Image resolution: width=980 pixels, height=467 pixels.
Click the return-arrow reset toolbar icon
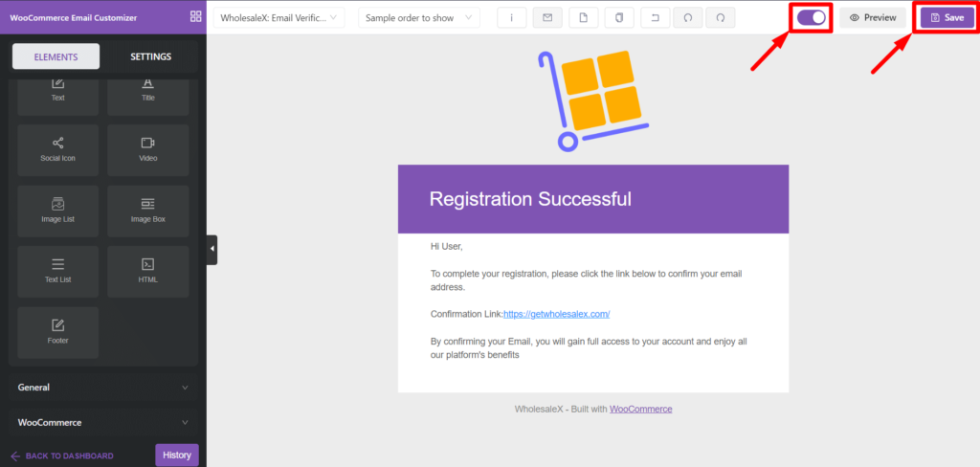pyautogui.click(x=655, y=18)
